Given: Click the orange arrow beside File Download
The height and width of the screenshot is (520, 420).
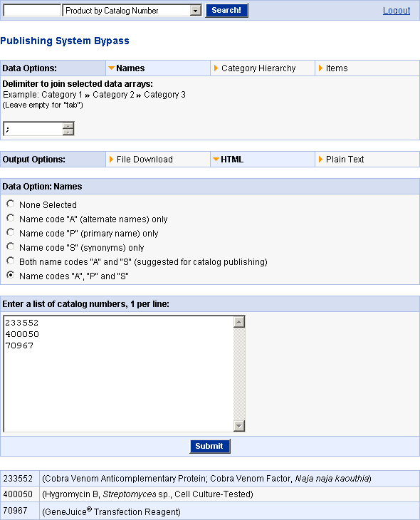Looking at the screenshot, I should (x=111, y=159).
